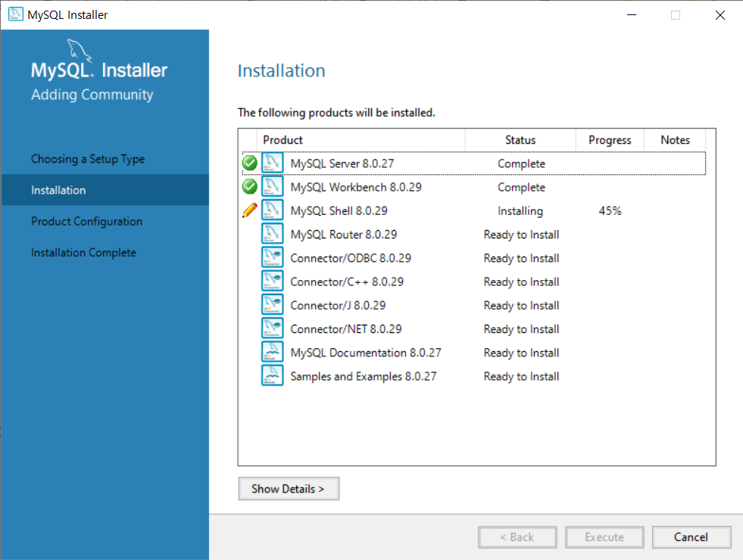The image size is (743, 560).
Task: Click Ready to Install status of Connector/ODBC
Action: click(521, 259)
